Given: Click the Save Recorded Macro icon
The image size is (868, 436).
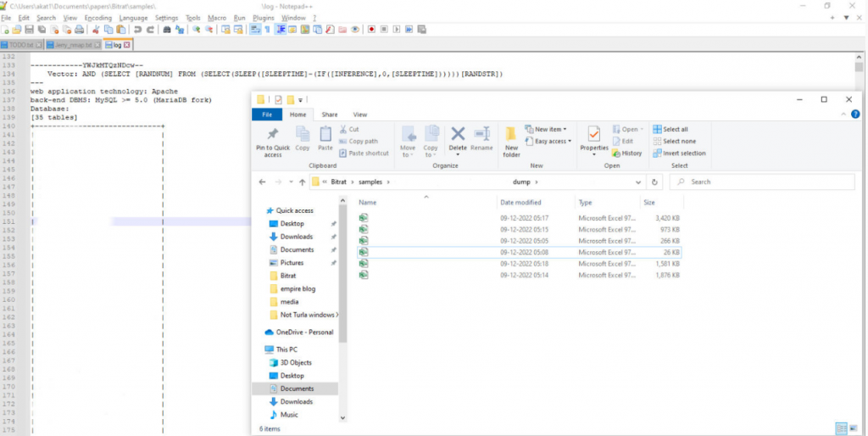Looking at the screenshot, I should coord(422,30).
